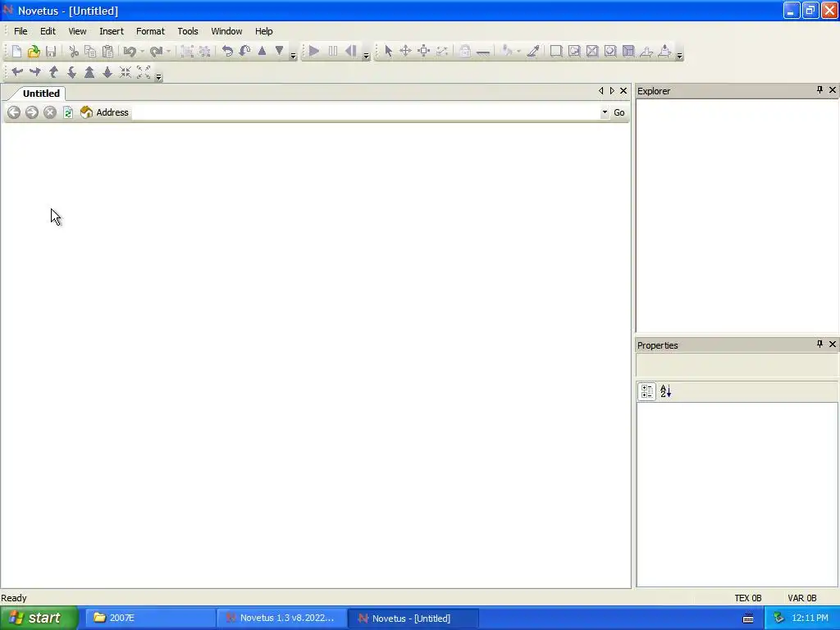Screen dimensions: 840x630
Task: Create a new file with the New icon
Action: tap(16, 52)
